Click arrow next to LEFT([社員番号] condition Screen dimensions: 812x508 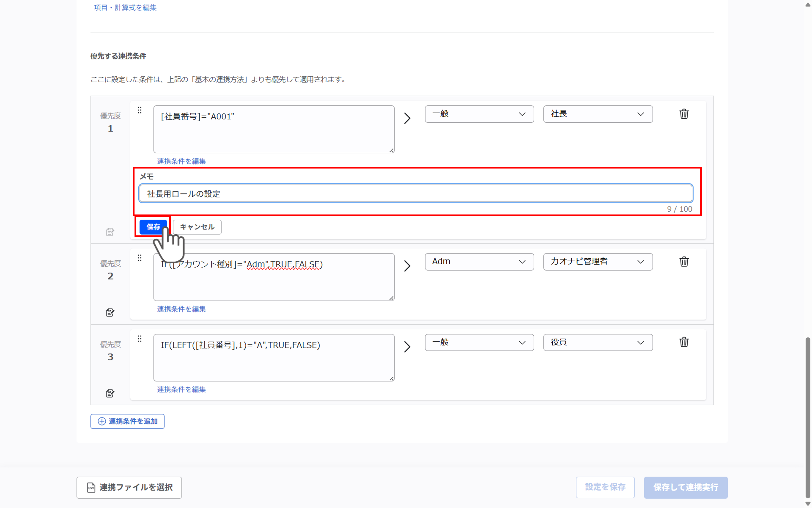point(407,346)
